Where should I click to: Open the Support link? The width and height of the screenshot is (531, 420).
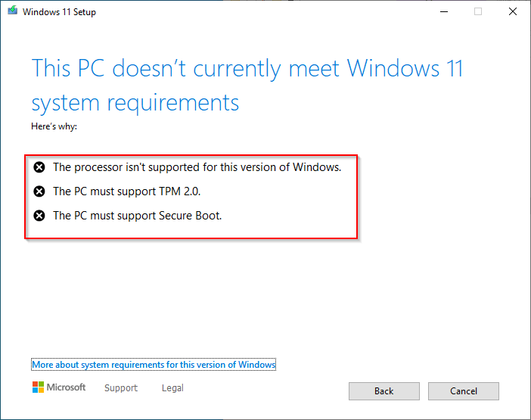click(x=121, y=387)
